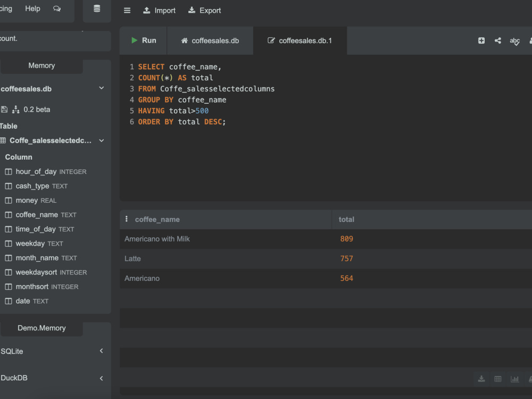This screenshot has height=399, width=532.
Task: Click into the SQL editor at HAVING line
Action: (x=173, y=111)
